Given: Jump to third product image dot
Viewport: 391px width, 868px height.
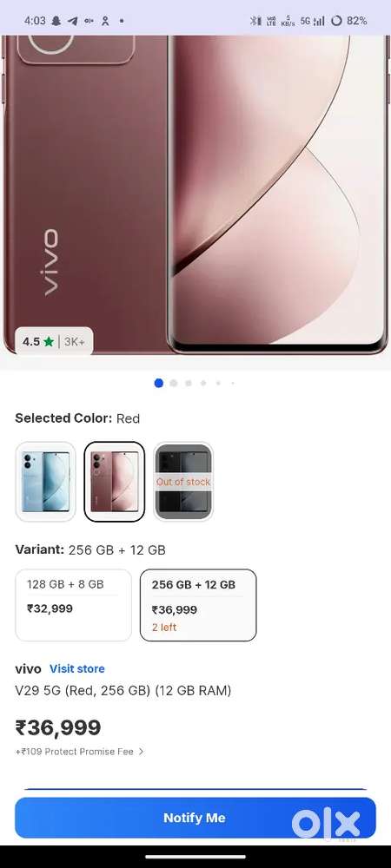Looking at the screenshot, I should tap(189, 383).
